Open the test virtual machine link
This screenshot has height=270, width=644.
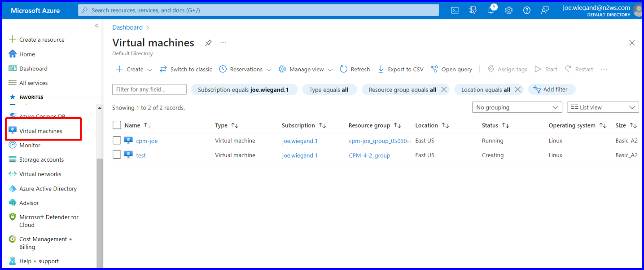[141, 155]
